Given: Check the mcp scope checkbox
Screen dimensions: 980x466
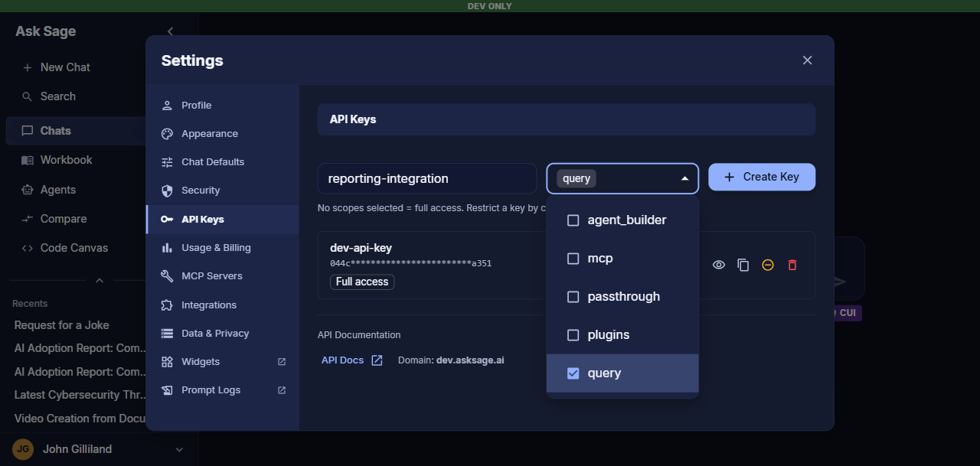Looking at the screenshot, I should pyautogui.click(x=573, y=259).
